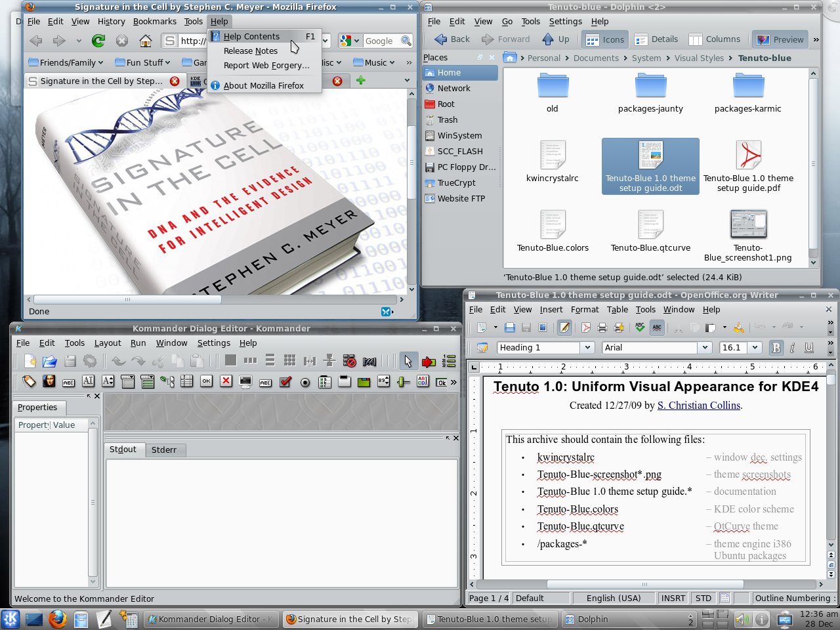Select the pointer tool in Kommander toolbar

408,361
